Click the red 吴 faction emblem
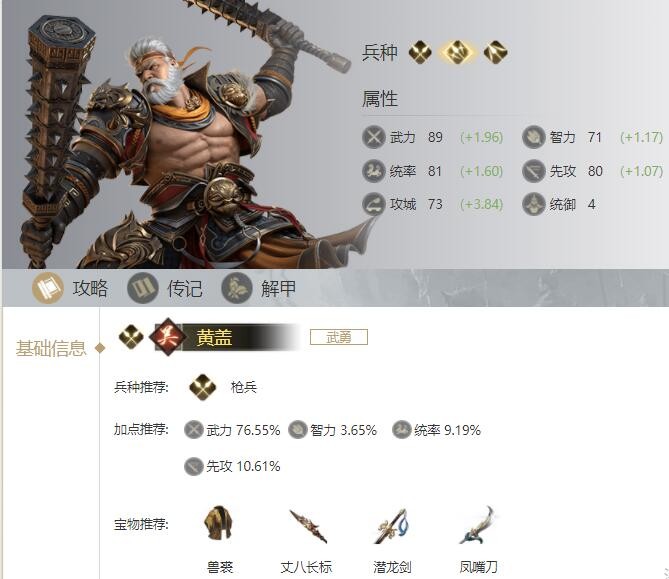Screen dimensions: 669x579 (168, 337)
